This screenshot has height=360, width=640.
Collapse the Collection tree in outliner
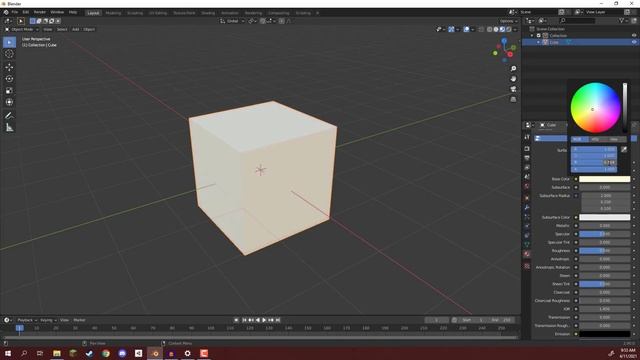click(532, 36)
